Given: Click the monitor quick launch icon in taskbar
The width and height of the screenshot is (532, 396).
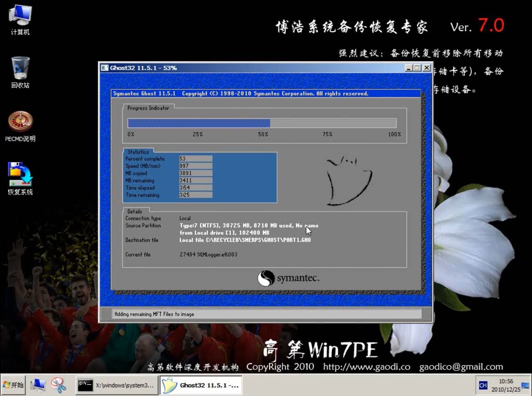Looking at the screenshot, I should [x=38, y=385].
